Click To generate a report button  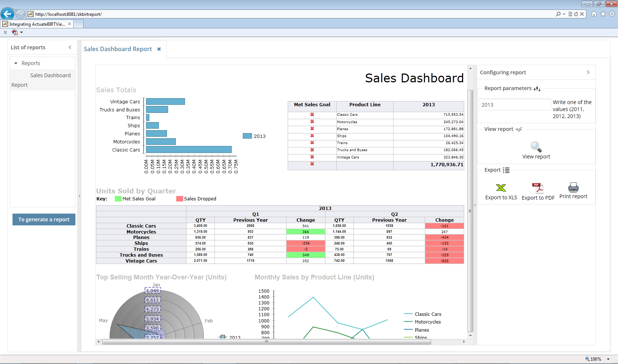coord(44,220)
